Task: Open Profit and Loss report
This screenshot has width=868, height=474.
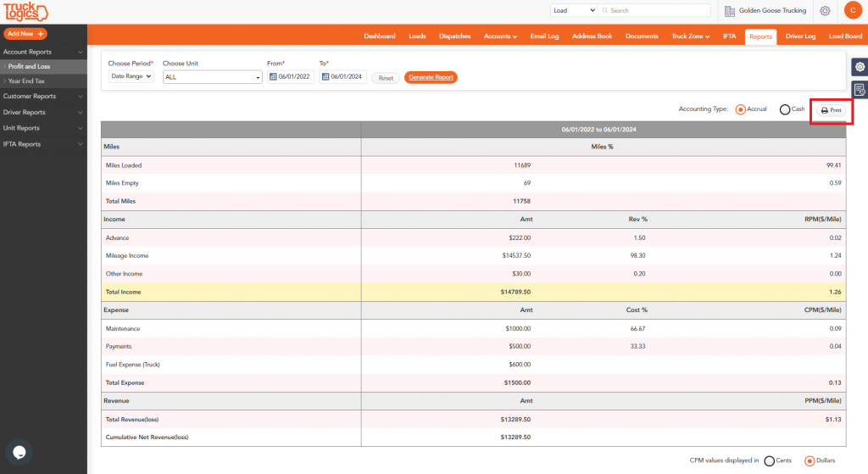Action: 43,66
